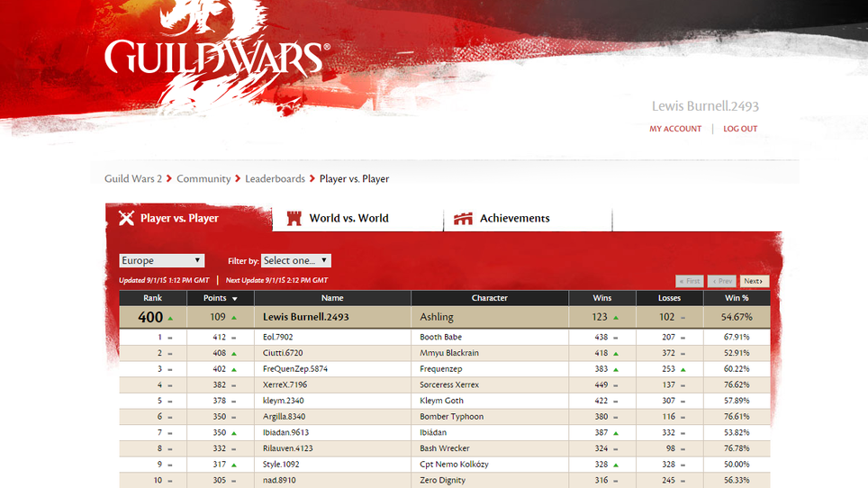Open the Player vs. Player tab
Image resolution: width=868 pixels, height=488 pixels.
pos(189,218)
